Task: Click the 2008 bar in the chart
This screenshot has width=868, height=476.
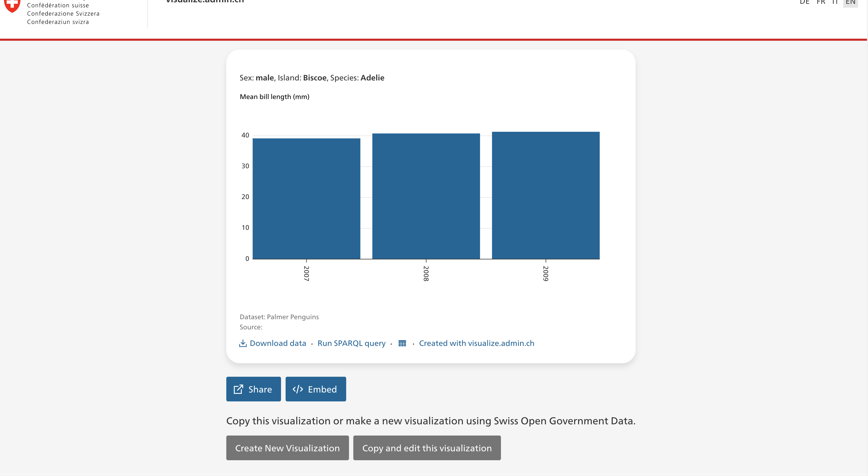Action: tap(426, 197)
